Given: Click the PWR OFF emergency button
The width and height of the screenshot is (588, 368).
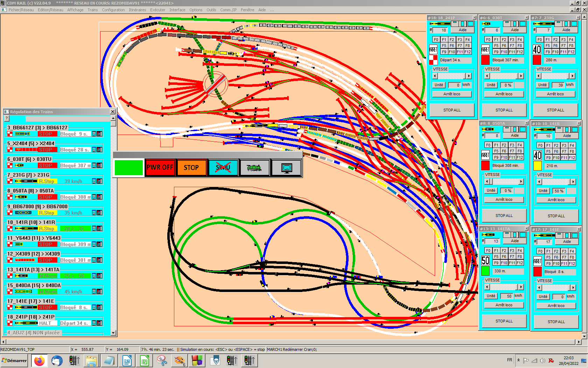Looking at the screenshot, I should tap(160, 168).
